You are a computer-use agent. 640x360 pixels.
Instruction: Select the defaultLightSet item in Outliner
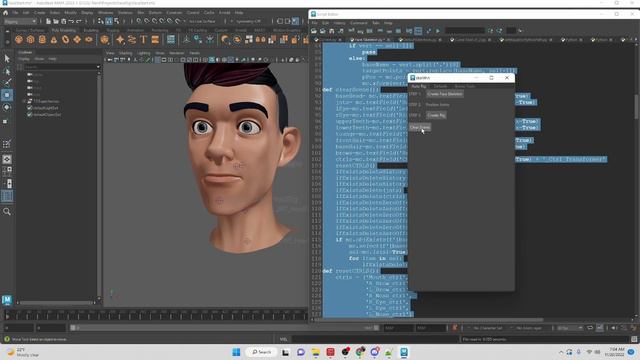coord(46,108)
